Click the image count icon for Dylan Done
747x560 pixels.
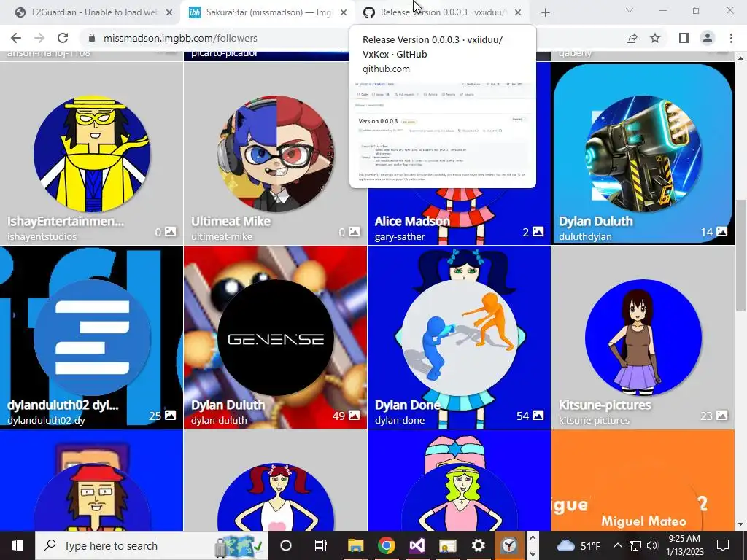(x=538, y=416)
